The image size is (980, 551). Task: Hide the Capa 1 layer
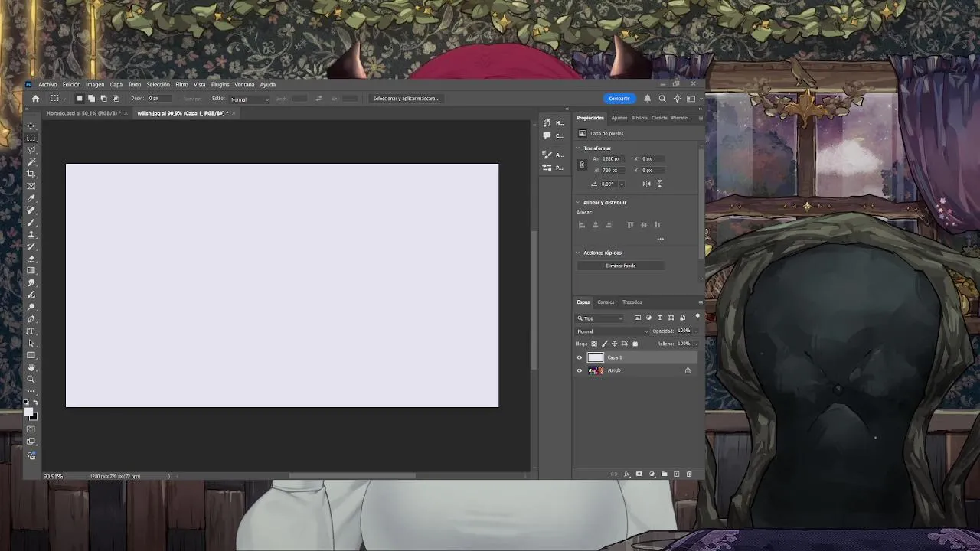click(579, 357)
